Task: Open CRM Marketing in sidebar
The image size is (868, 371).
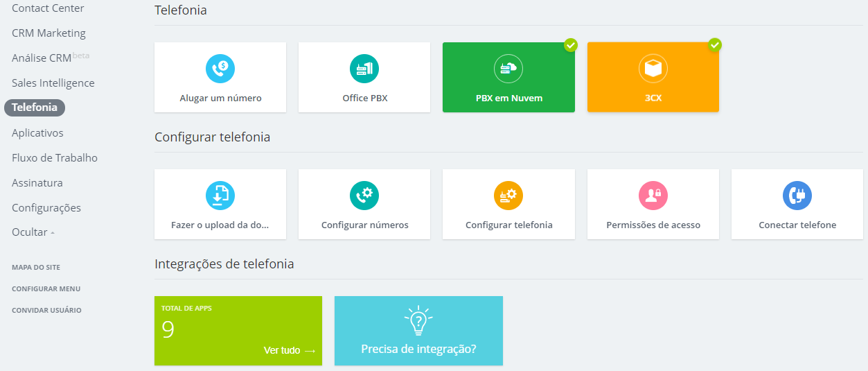Action: 48,33
